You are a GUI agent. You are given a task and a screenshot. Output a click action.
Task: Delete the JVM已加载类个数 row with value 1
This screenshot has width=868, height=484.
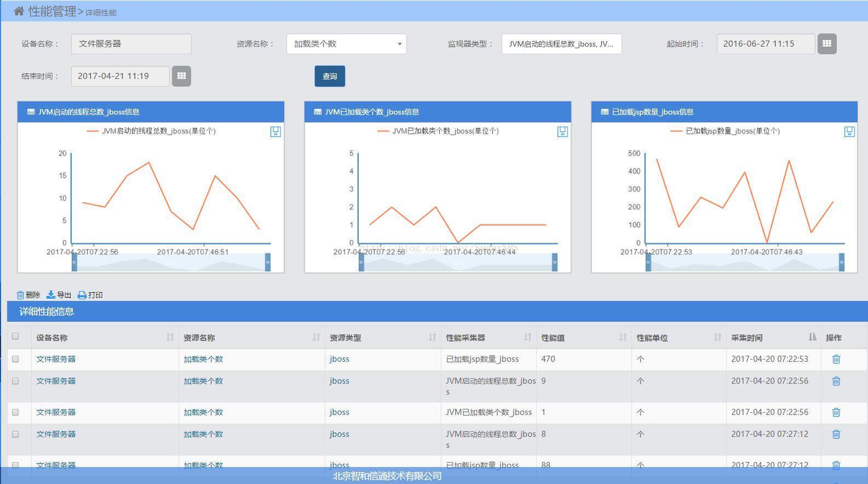point(836,412)
